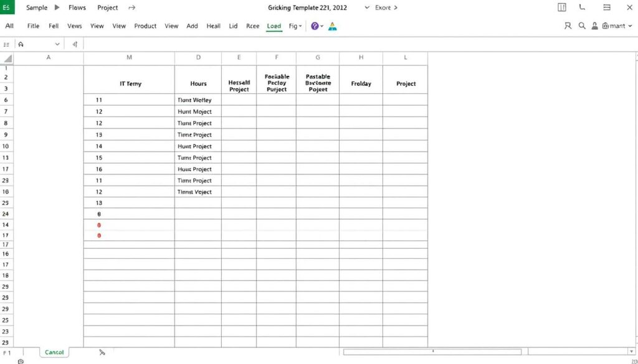Select the Hunt Moject cell
Image resolution: width=638 pixels, height=364 pixels.
tap(198, 111)
